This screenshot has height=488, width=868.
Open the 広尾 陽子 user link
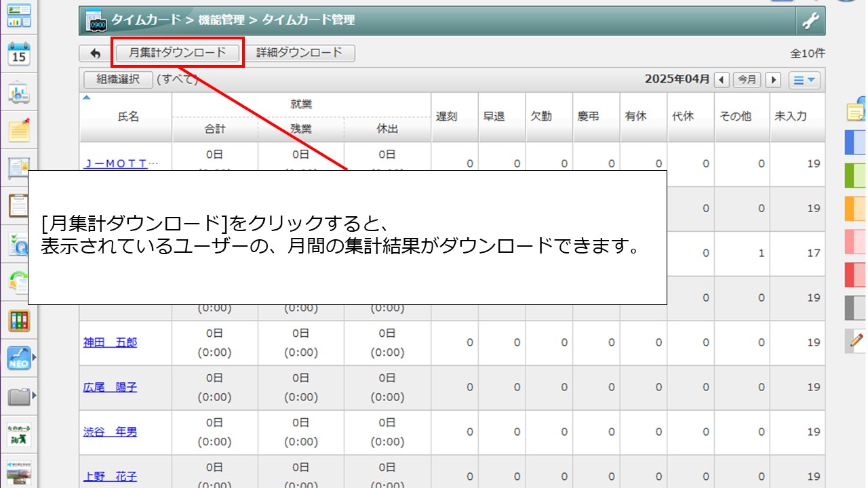click(110, 387)
